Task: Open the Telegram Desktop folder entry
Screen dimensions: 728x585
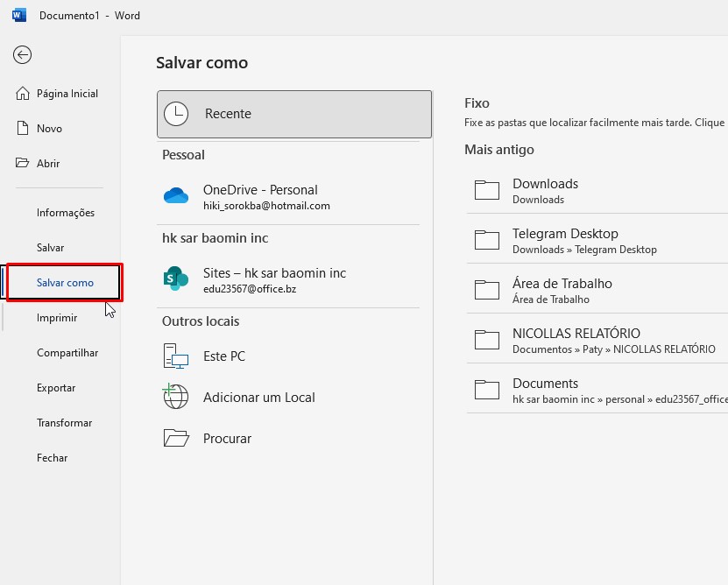Action: tap(597, 241)
